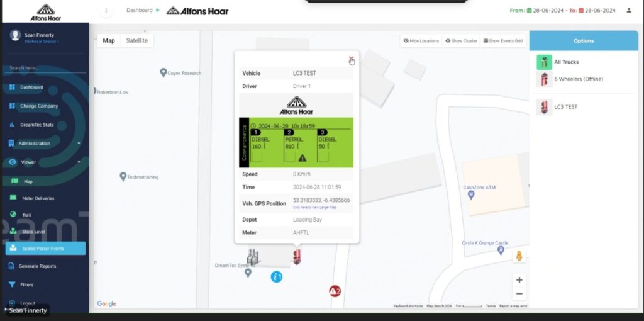644x321 pixels.
Task: Click the petrol compartment warning icon
Action: 303,158
